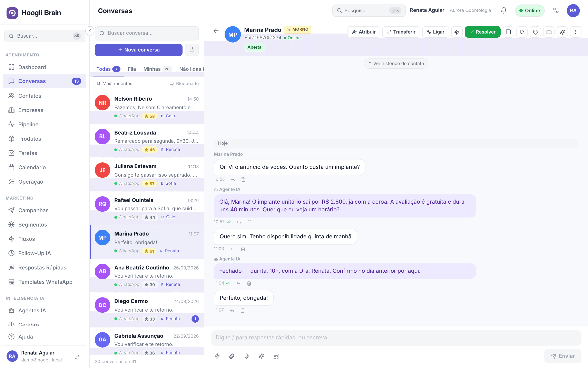Viewport: 588px width, 368px height.
Task: Click the briefcase icon in chat header
Action: [x=549, y=32]
